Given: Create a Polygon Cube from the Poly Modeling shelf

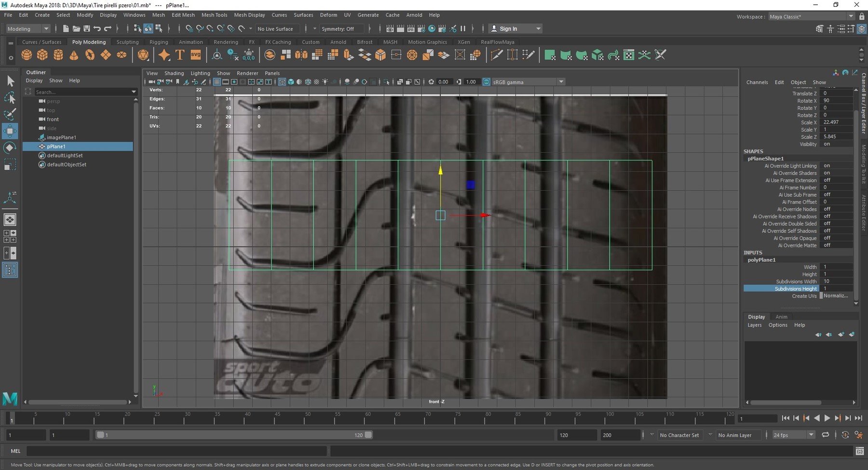Looking at the screenshot, I should [42, 54].
